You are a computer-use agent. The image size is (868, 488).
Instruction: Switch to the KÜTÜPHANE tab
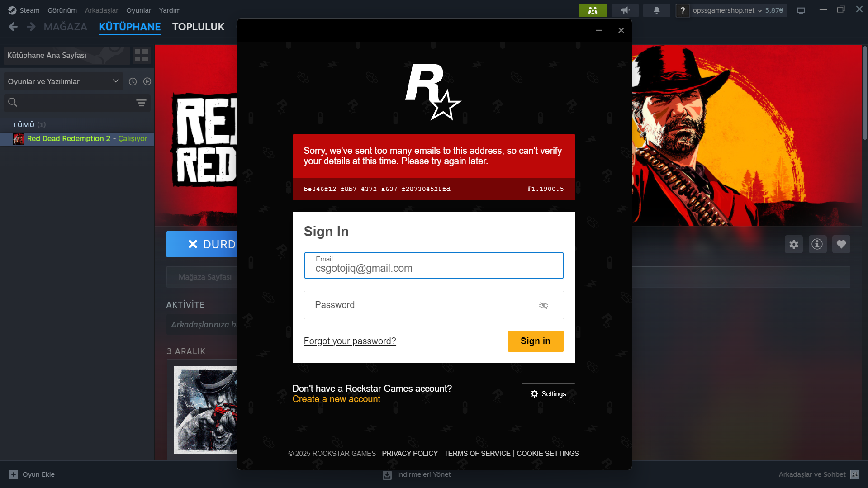[130, 27]
